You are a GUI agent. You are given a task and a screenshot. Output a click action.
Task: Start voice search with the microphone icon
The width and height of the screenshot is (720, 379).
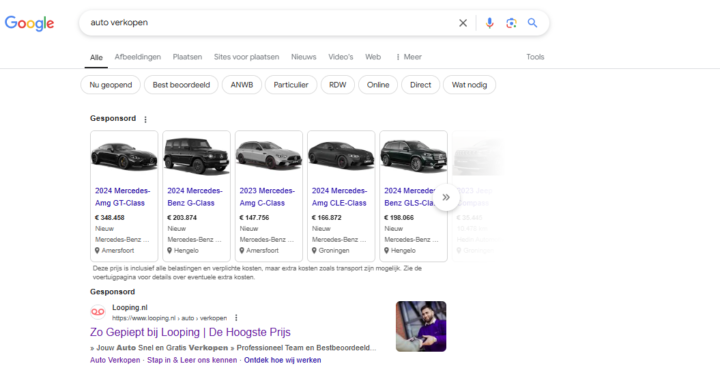[489, 23]
